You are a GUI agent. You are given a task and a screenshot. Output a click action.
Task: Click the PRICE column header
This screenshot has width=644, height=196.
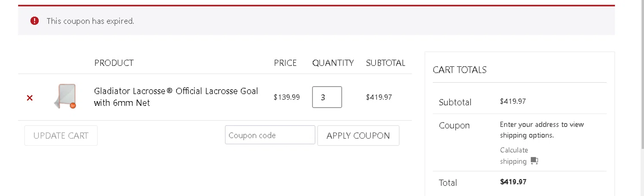285,63
